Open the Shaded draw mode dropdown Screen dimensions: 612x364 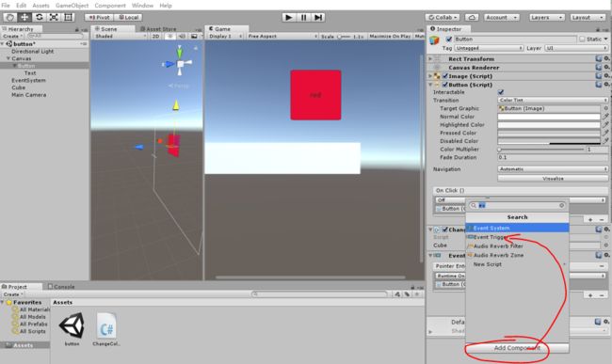click(121, 36)
